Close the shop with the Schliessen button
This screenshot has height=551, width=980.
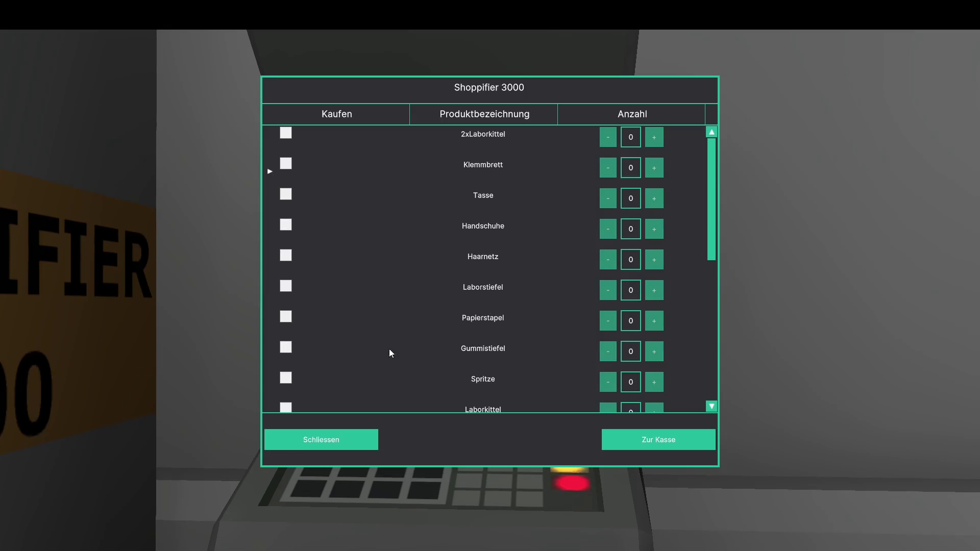[x=321, y=440]
